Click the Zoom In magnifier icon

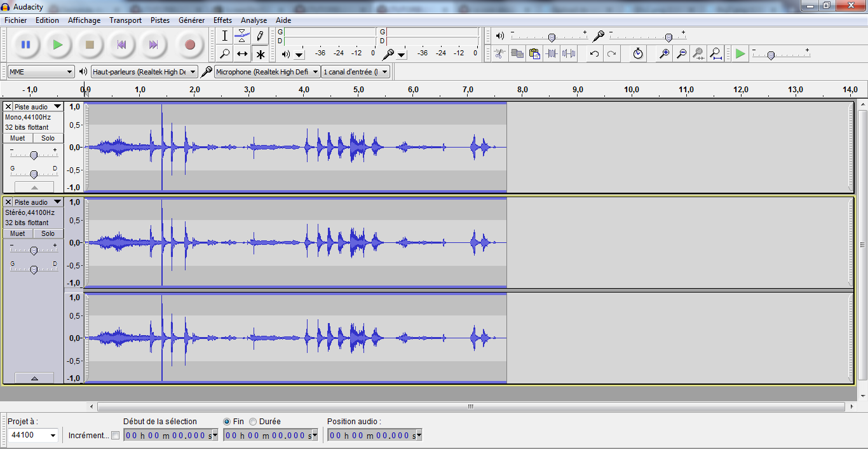tap(663, 54)
